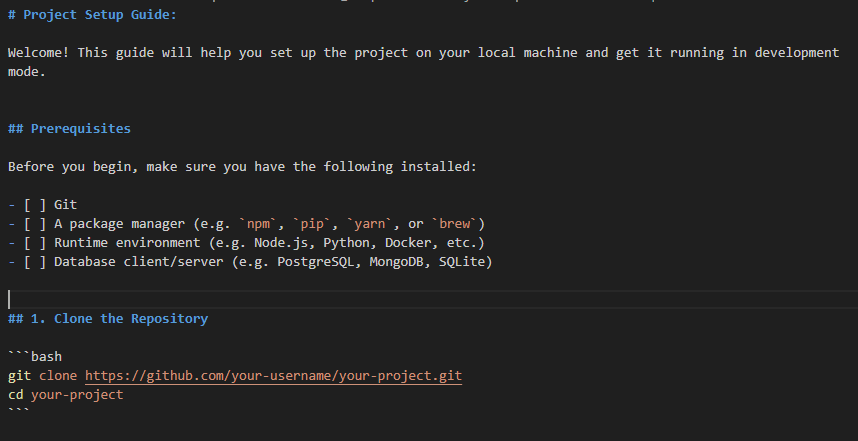The height and width of the screenshot is (441, 858).
Task: Click the package manager checkbox brackets
Action: (35, 224)
